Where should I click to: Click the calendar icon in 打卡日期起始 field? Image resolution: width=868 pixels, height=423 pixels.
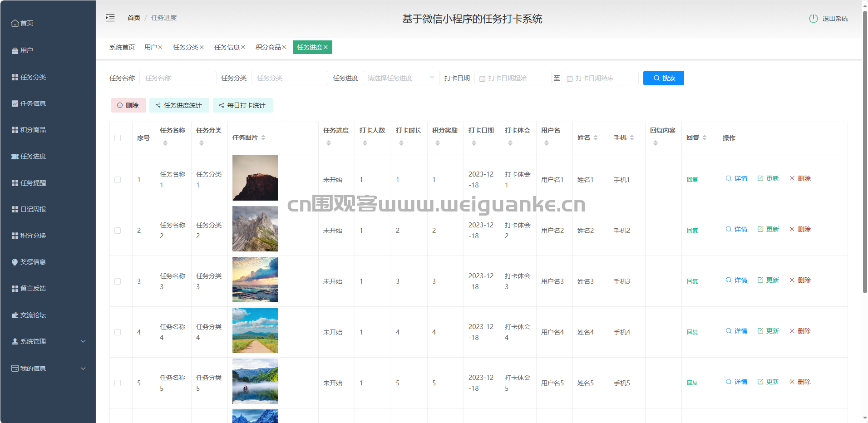[x=482, y=79]
